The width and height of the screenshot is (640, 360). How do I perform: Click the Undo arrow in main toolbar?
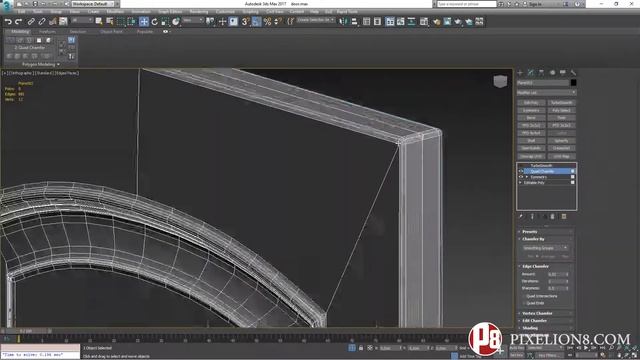pos(8,21)
